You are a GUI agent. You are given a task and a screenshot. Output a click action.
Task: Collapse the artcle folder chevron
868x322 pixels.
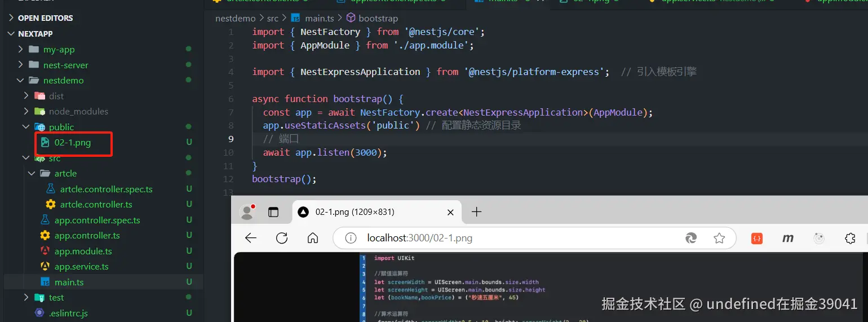pos(32,173)
